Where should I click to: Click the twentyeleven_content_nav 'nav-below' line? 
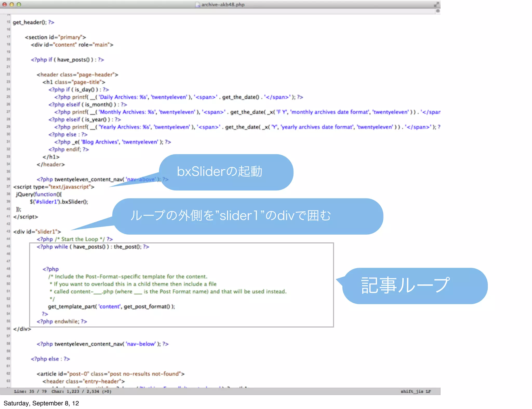[x=102, y=344]
